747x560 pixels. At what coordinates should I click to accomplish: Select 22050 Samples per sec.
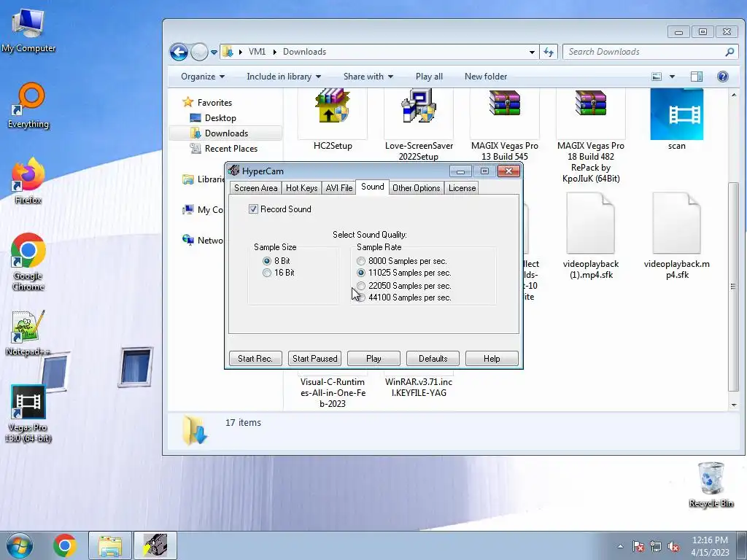(x=361, y=286)
